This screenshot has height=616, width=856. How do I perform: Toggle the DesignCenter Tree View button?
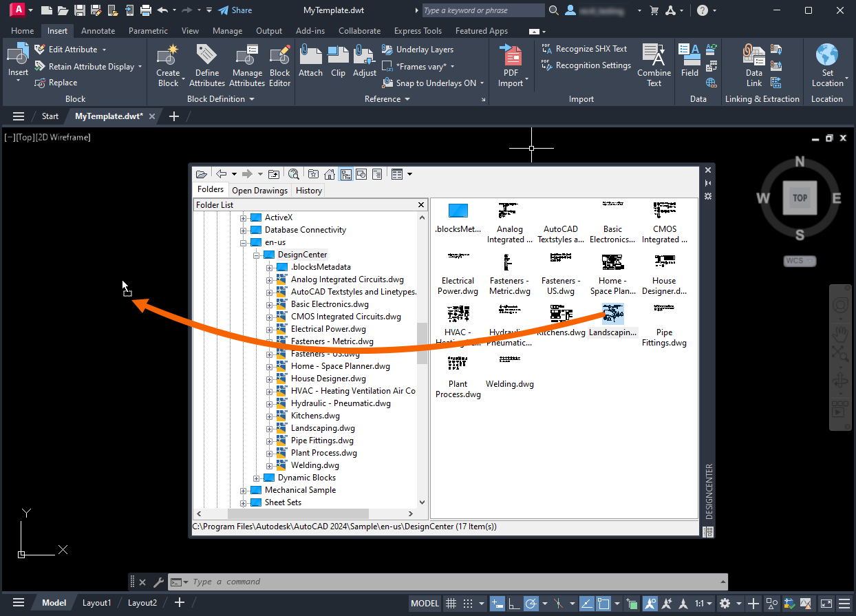(x=345, y=174)
